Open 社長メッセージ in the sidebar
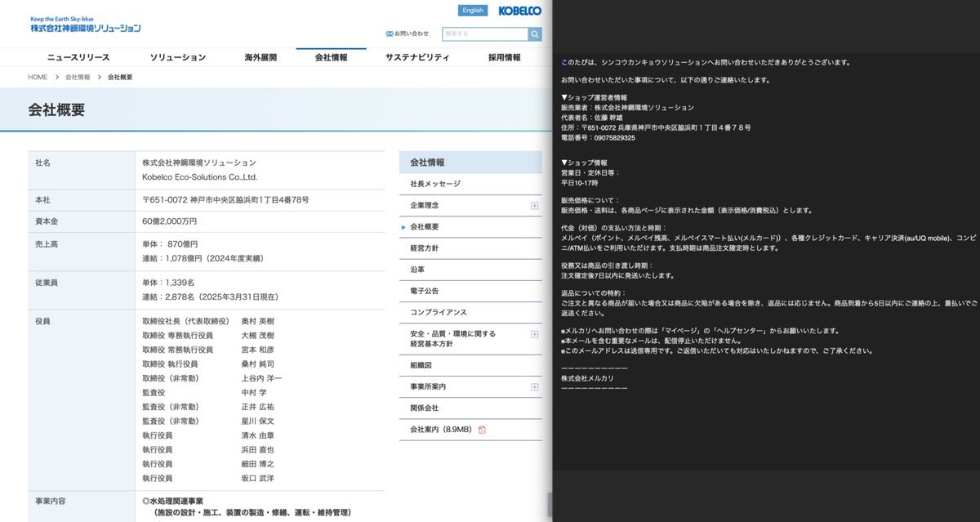This screenshot has width=980, height=522. coord(435,185)
